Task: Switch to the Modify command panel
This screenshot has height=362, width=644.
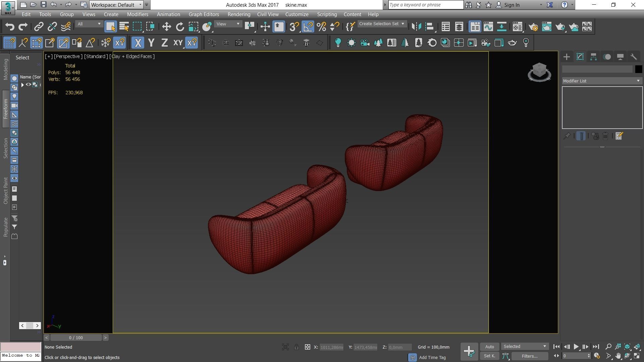Action: pyautogui.click(x=580, y=57)
